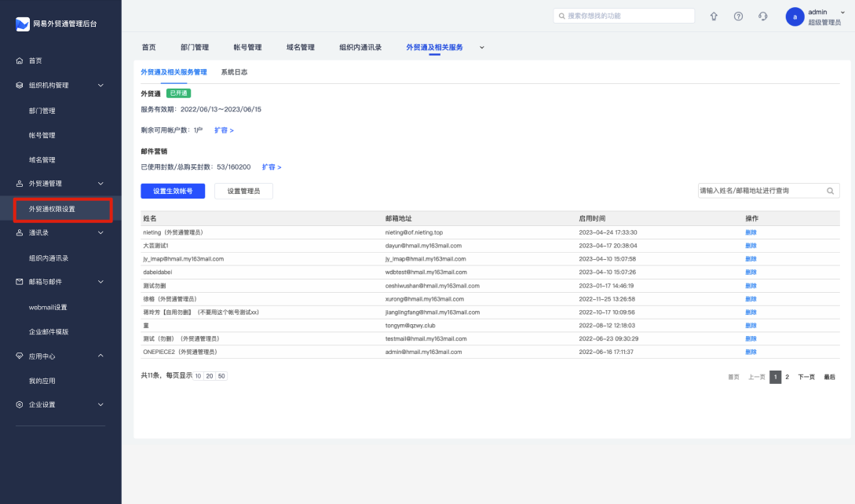Click the home icon in sidebar

pos(20,60)
